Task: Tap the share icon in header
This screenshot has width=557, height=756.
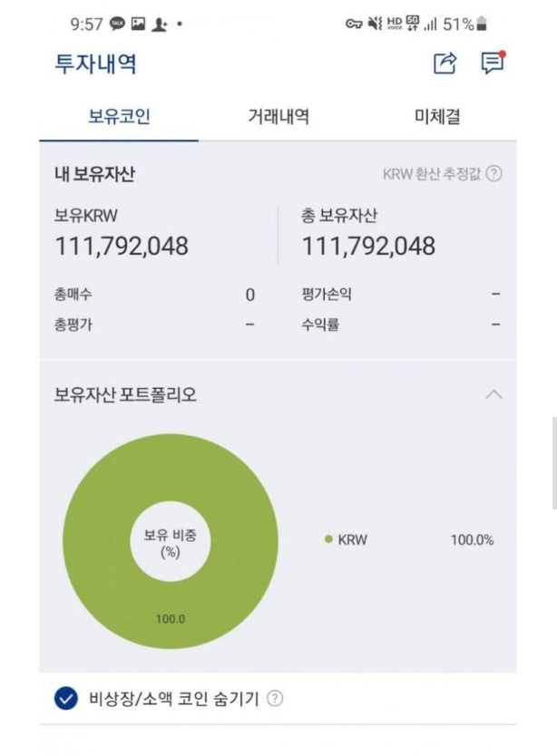Action: [445, 63]
